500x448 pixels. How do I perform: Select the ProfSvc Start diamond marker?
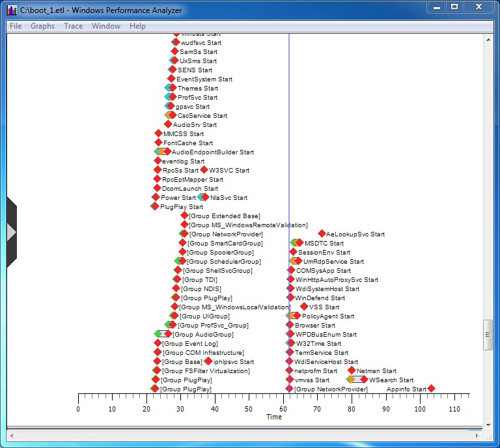coord(173,97)
